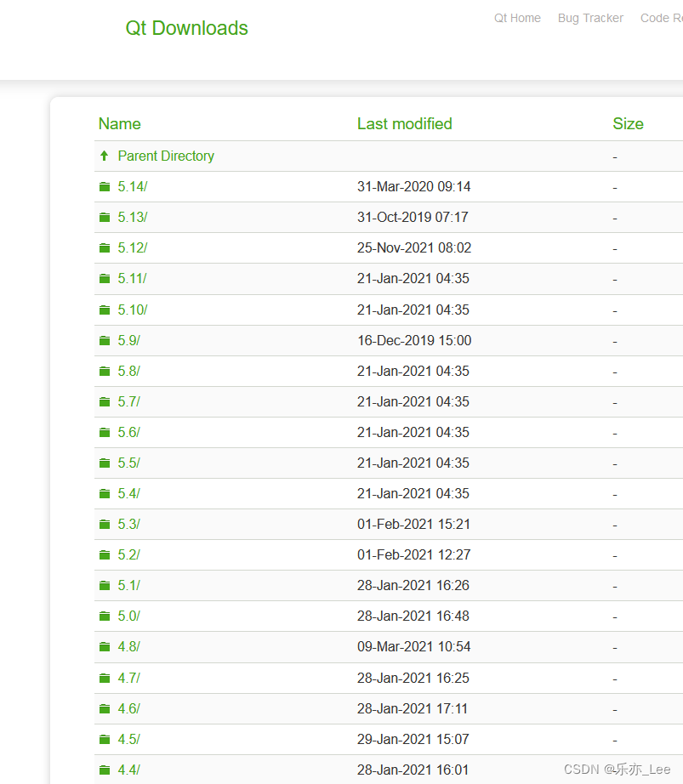Image resolution: width=683 pixels, height=784 pixels.
Task: Click the folder icon beside 5.2/
Action: (105, 554)
